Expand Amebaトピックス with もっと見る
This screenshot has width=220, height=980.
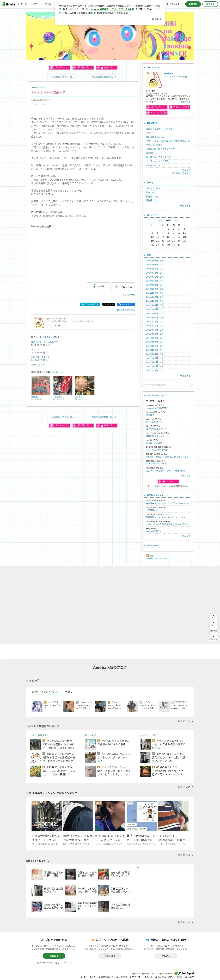185,922
